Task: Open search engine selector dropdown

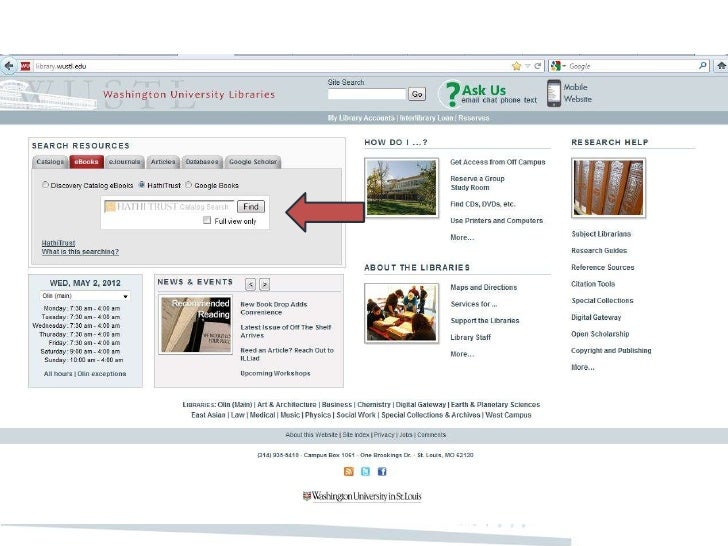Action: [x=558, y=66]
